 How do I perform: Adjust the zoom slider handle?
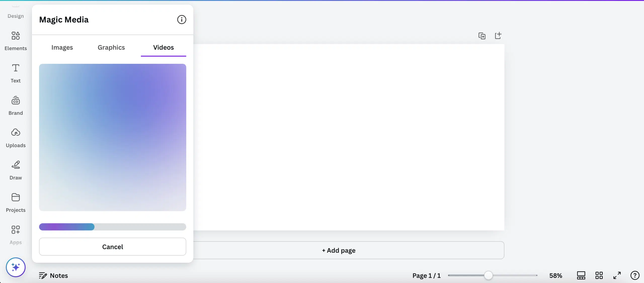(488, 275)
